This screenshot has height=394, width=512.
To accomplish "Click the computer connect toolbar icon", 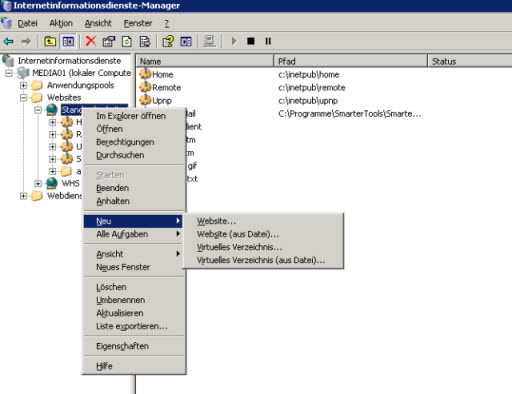I will [210, 41].
